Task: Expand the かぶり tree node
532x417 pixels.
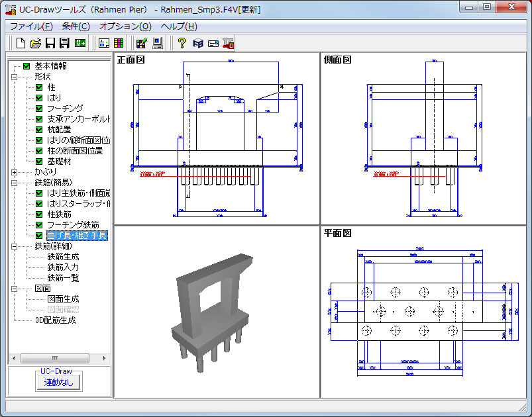Action: 15,172
